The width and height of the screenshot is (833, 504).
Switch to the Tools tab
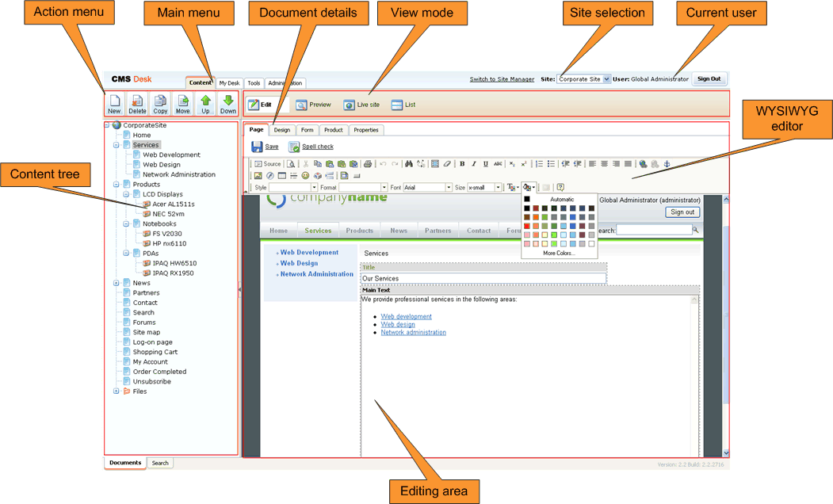(254, 83)
